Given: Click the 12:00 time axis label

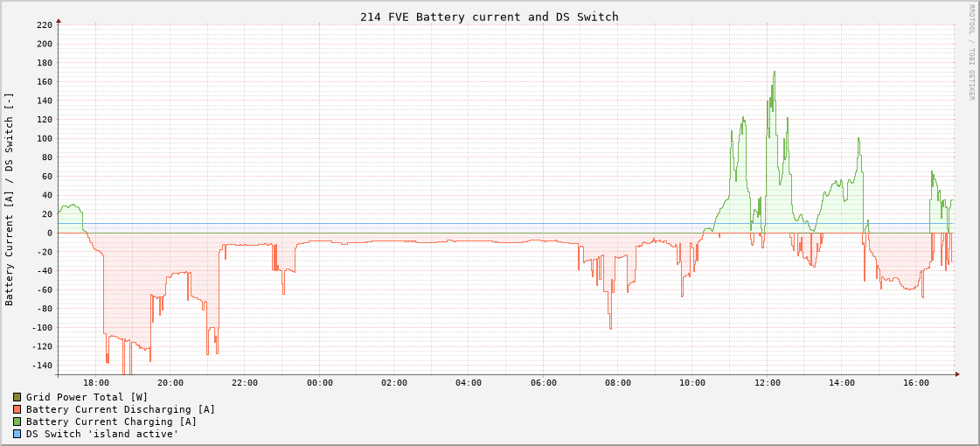Looking at the screenshot, I should click(x=768, y=383).
